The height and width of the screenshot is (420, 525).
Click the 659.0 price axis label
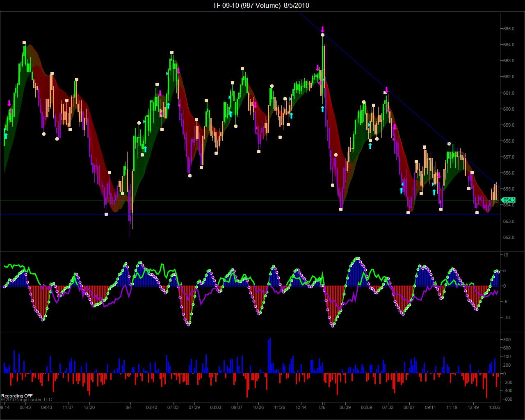click(509, 125)
